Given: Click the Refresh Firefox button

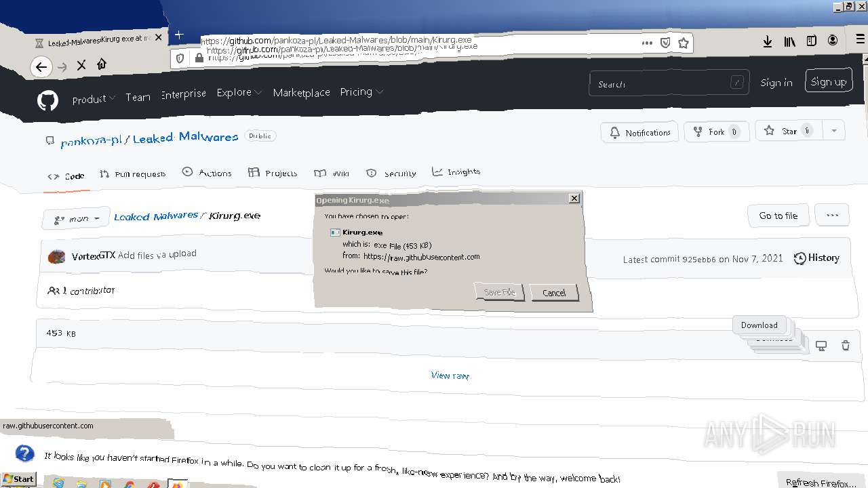Looking at the screenshot, I should [821, 483].
